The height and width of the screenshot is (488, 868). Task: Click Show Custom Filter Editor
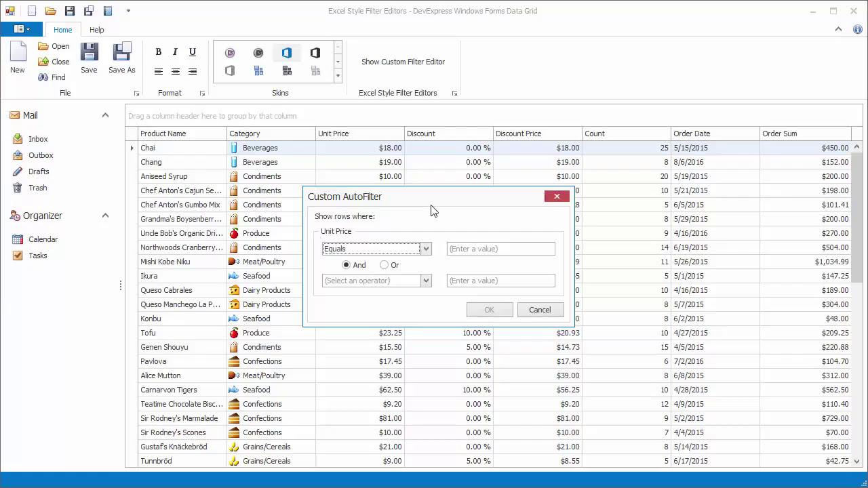click(x=403, y=62)
